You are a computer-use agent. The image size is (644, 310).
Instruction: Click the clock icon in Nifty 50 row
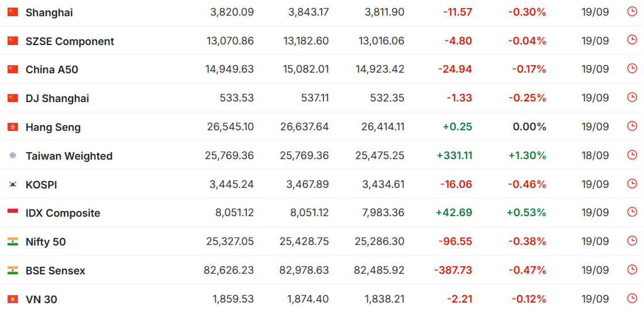[x=632, y=241]
